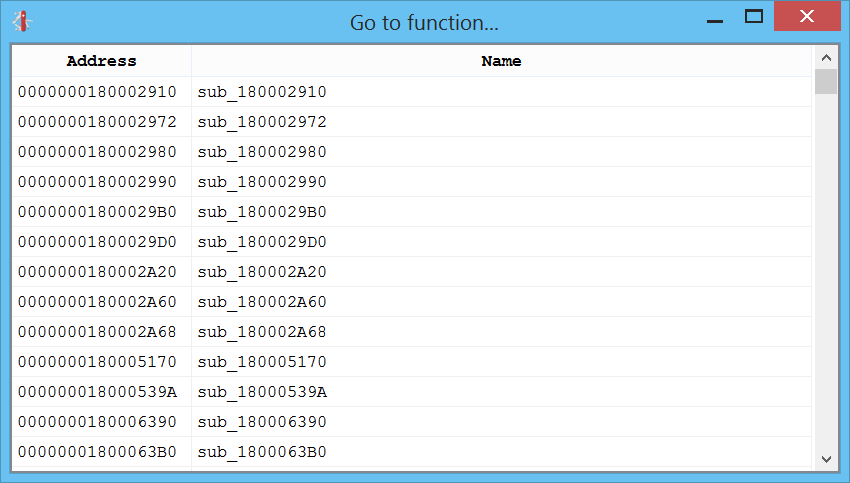
Task: Select function name sub_180002980
Action: pos(262,152)
